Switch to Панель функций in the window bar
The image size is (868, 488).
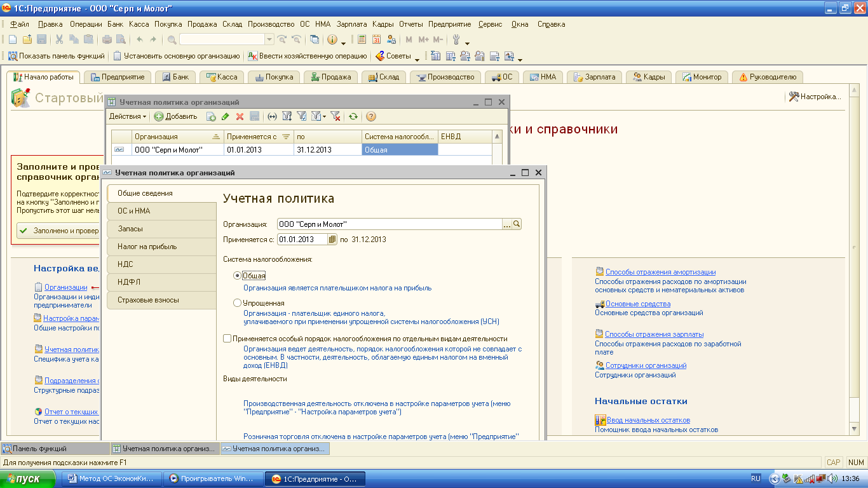coord(55,449)
